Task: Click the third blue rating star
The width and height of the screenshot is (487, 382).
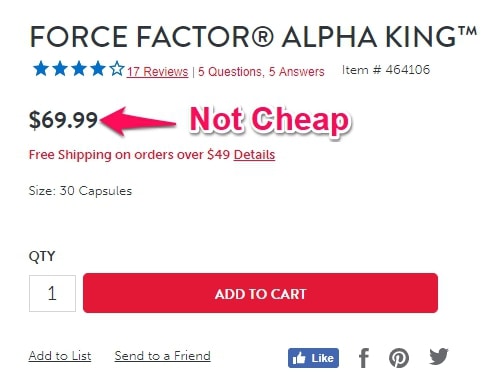Action: (79, 69)
